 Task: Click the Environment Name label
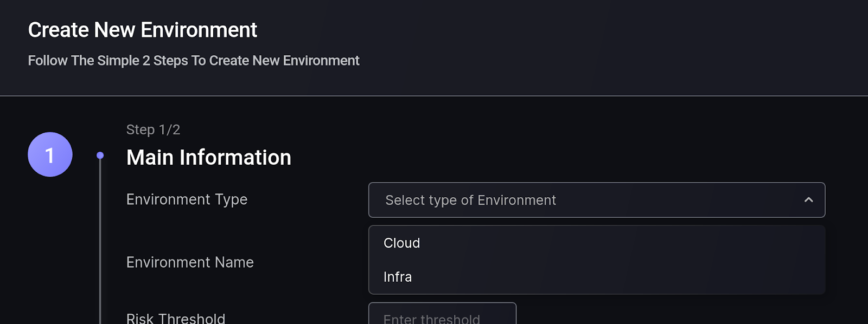pos(190,262)
